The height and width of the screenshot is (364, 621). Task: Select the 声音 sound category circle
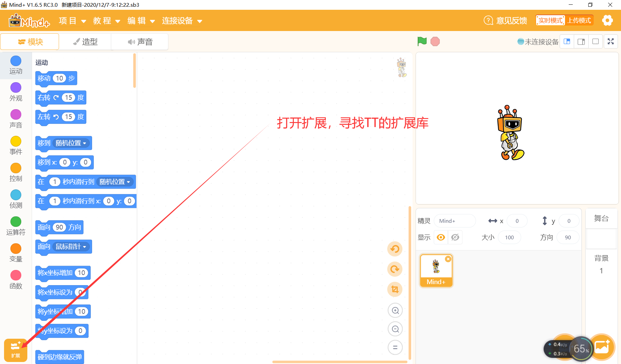point(16,115)
